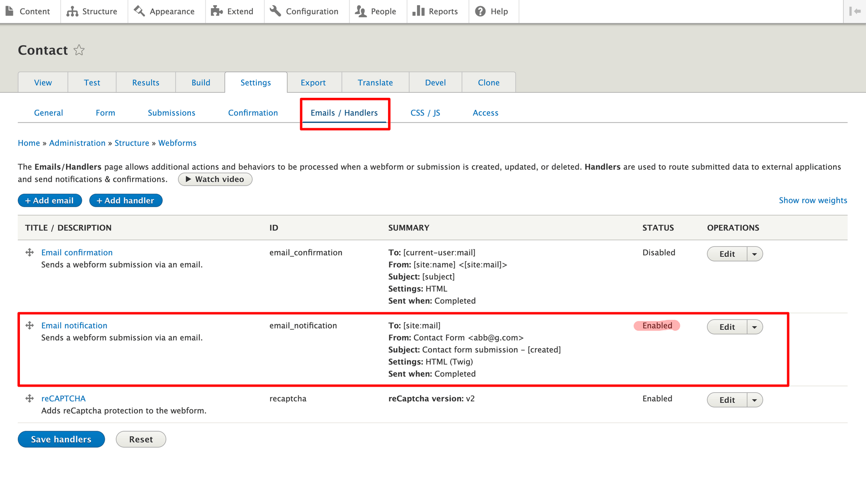Go to Form settings subtab
Screen dimensions: 866x504
[x=105, y=113]
